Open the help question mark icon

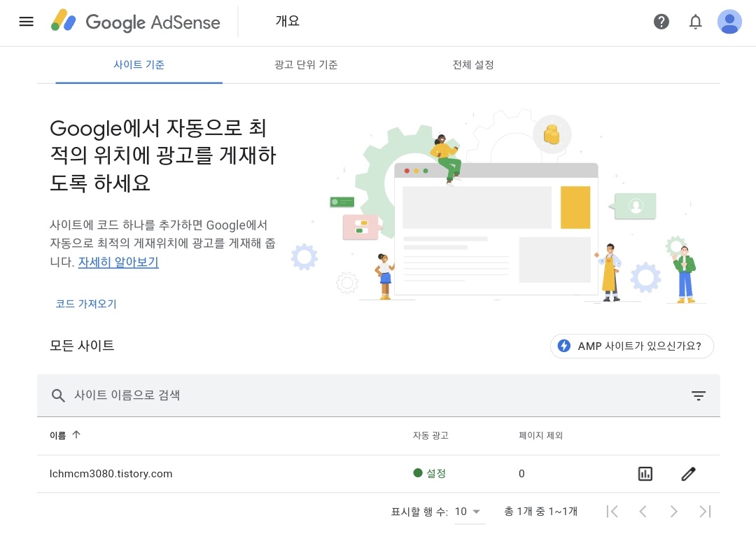(x=661, y=22)
